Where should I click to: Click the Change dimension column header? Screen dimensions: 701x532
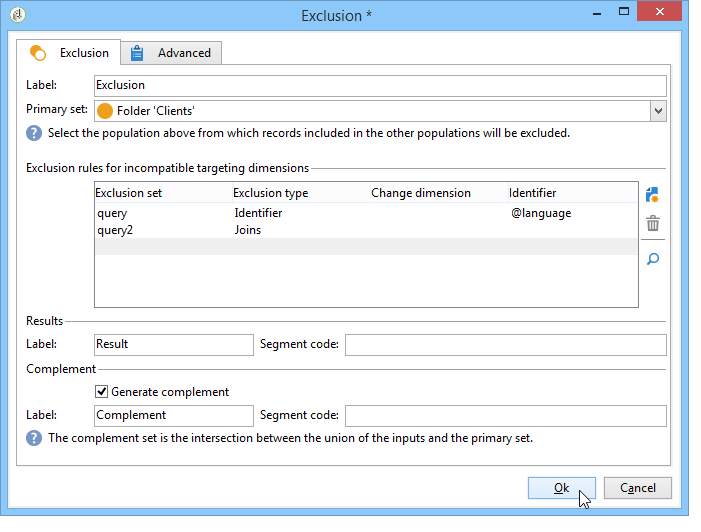point(439,193)
